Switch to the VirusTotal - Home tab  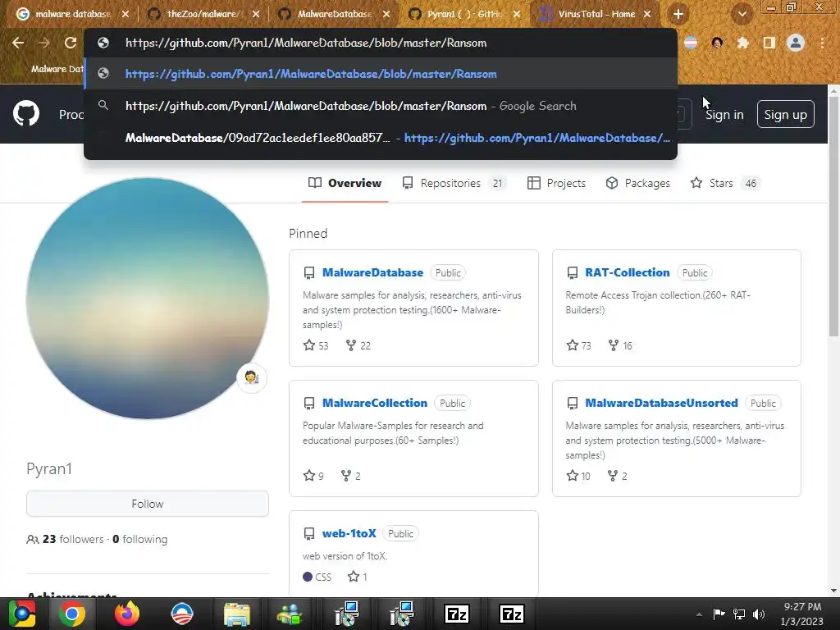tap(596, 14)
